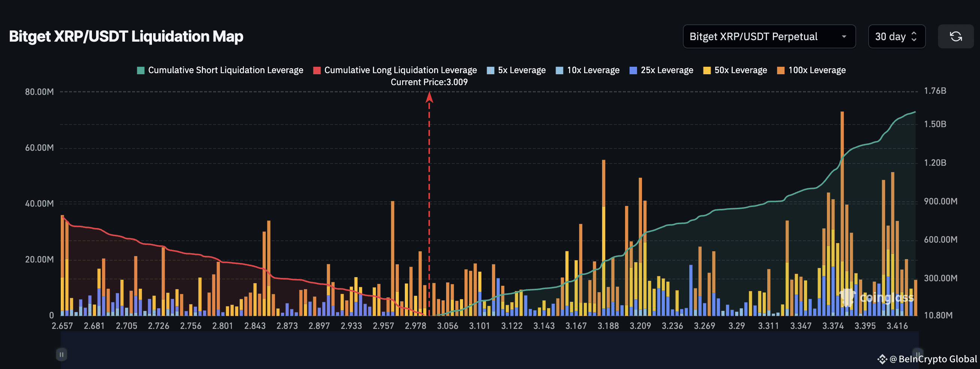This screenshot has width=980, height=369.
Task: Click the 3.188 x-axis price label
Action: (608, 326)
